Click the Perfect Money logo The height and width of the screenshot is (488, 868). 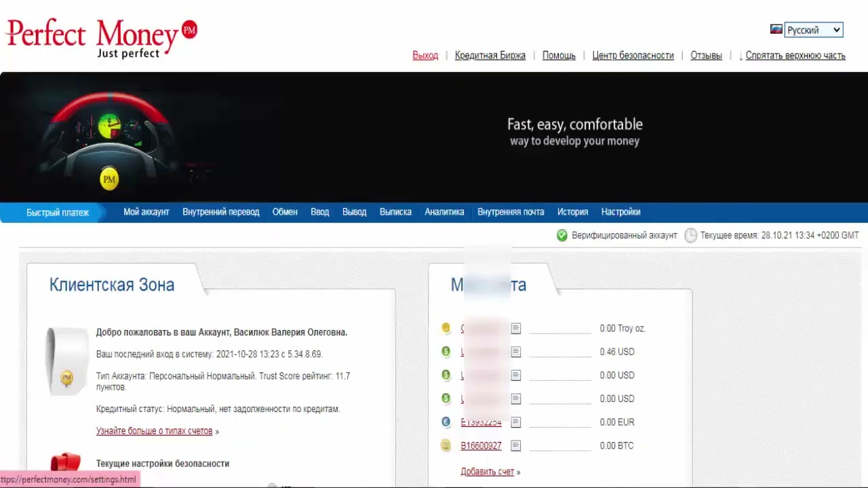(x=102, y=38)
